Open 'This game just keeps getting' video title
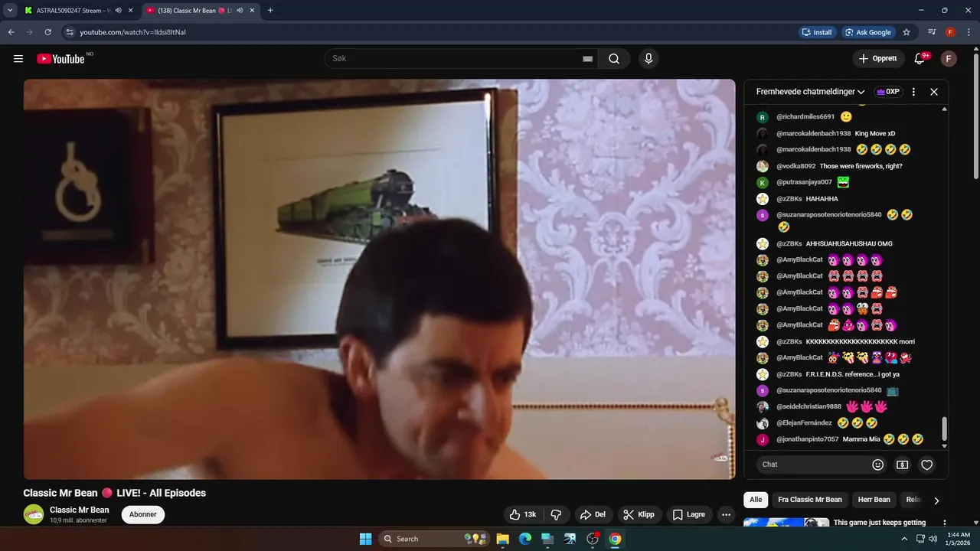The width and height of the screenshot is (980, 551). (880, 523)
